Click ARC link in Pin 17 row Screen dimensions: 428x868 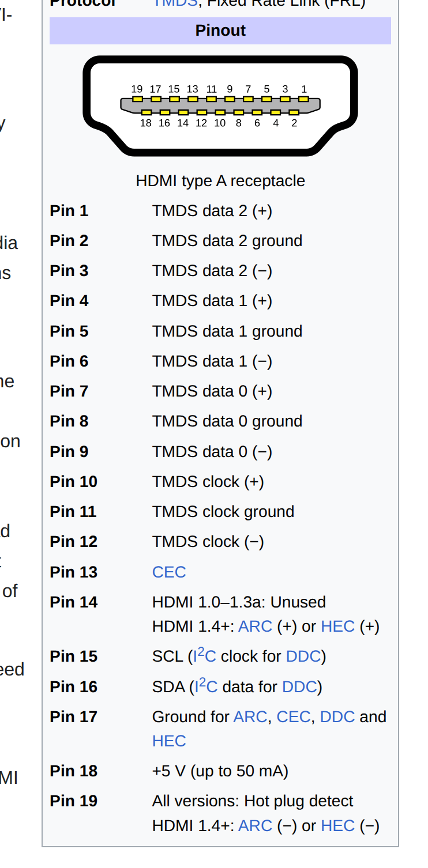click(x=250, y=717)
